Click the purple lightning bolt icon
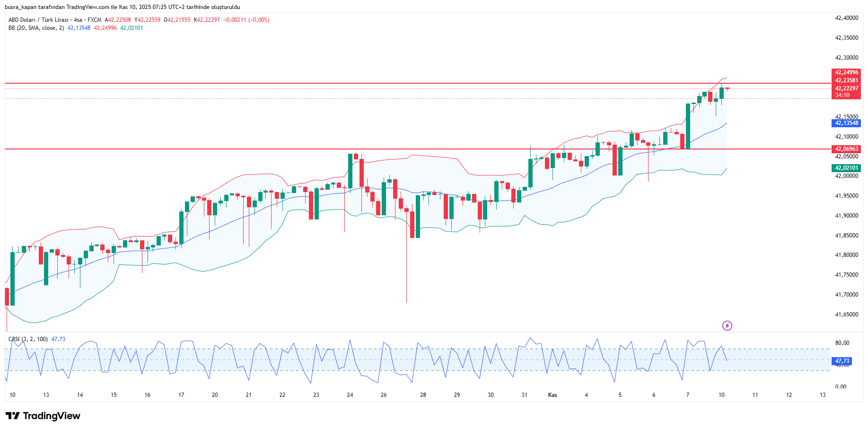The height and width of the screenshot is (430, 868). point(727,325)
